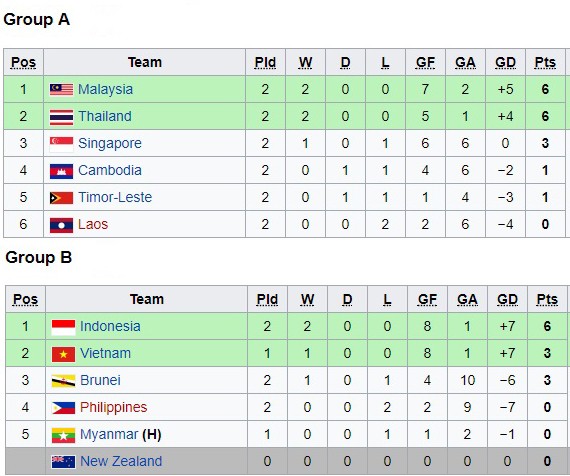
Task: Click the Vietnam flag icon
Action: point(63,354)
